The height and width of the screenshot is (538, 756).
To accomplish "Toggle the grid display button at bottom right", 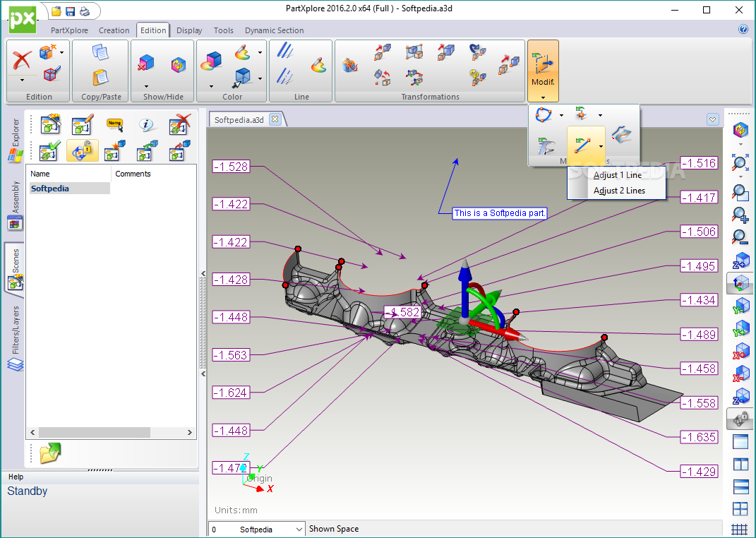I will point(740,530).
